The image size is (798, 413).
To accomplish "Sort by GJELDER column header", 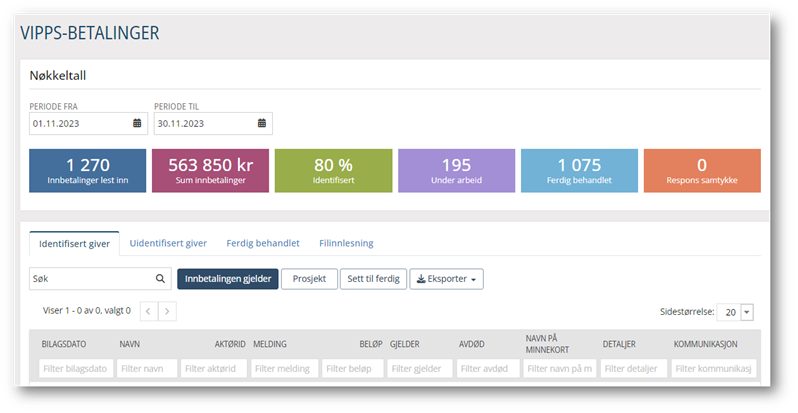I will click(405, 344).
